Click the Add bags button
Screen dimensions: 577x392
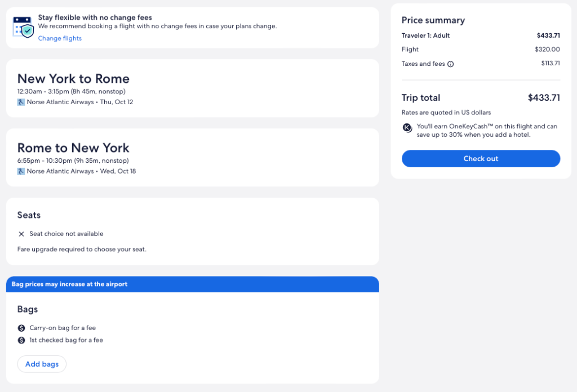pyautogui.click(x=42, y=364)
